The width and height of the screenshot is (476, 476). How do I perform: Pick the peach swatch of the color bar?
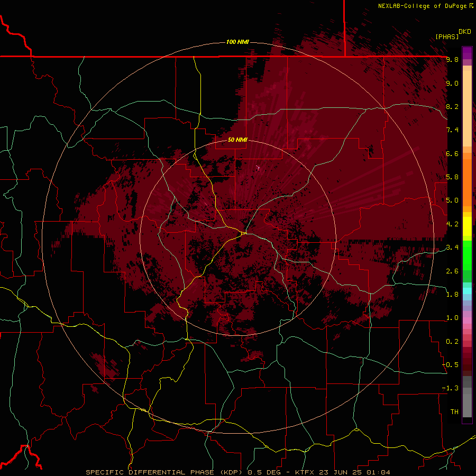coord(467,108)
